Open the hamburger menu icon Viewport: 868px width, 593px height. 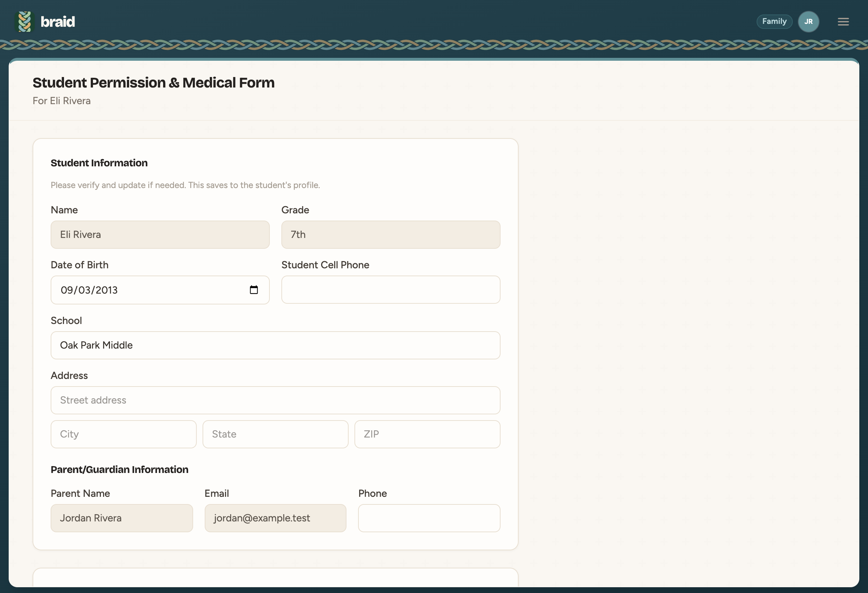click(843, 22)
